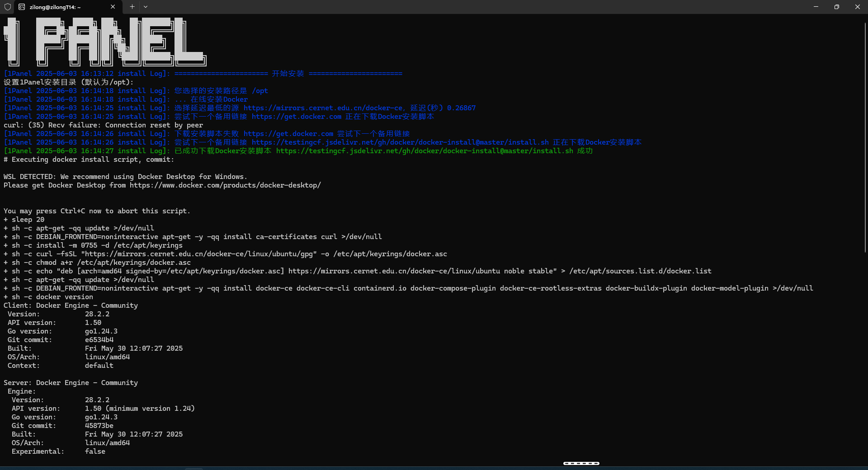Click the blue testingcf.jsdelivr.net install.sh link

click(x=400, y=142)
